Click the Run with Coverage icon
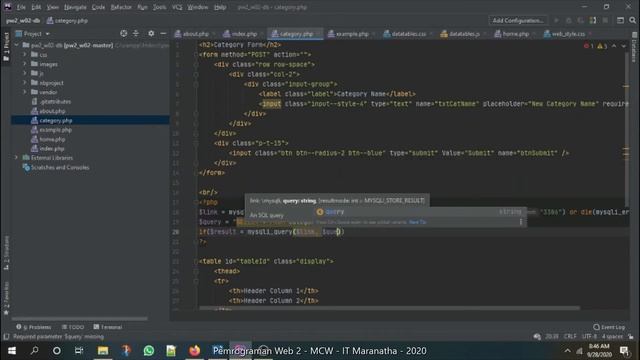640x360 pixels. click(580, 20)
